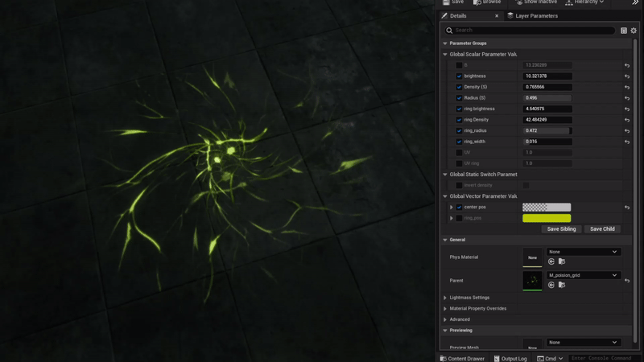644x362 pixels.
Task: Enable invert density switch override
Action: click(459, 185)
